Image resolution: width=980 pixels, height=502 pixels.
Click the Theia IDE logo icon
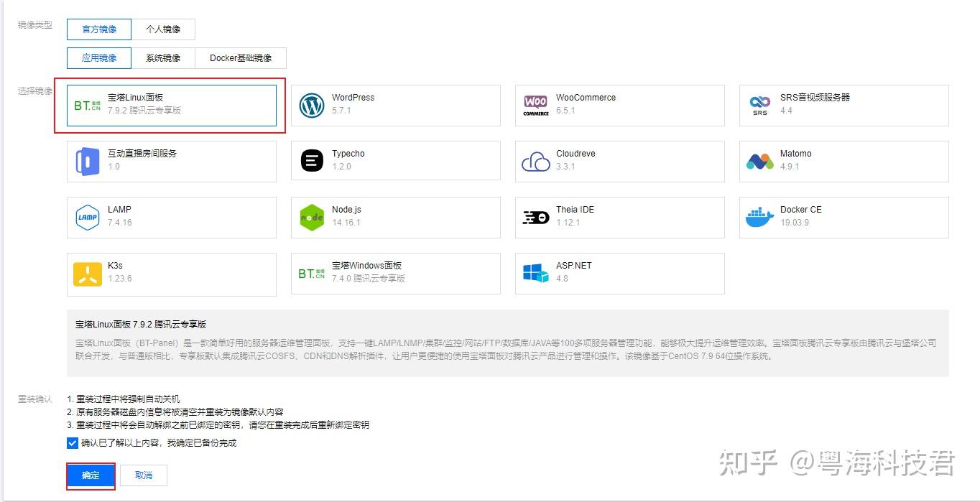536,218
